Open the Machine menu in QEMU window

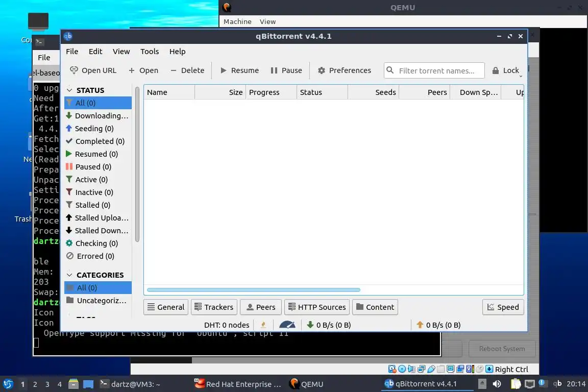237,22
